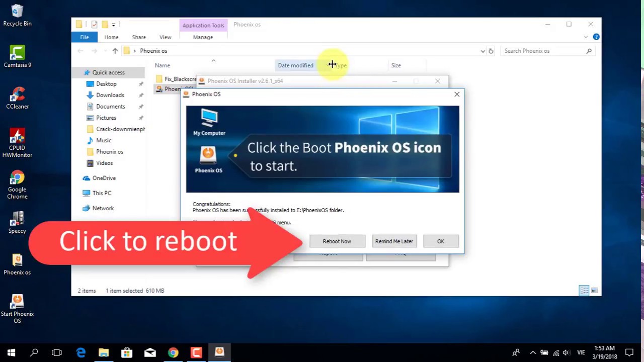644x362 pixels.
Task: Switch to the View ribbon tab
Action: tap(165, 37)
